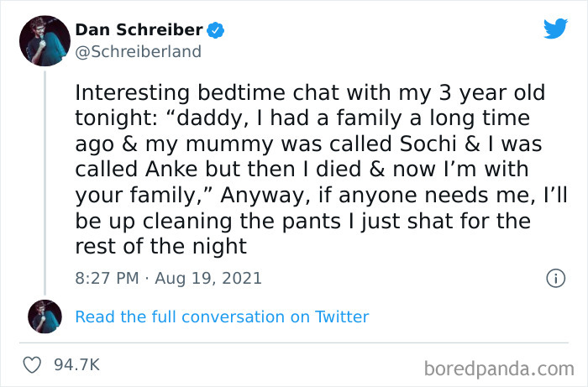This screenshot has width=588, height=387.
Task: Click the blue verified checkmark badge
Action: point(216,30)
